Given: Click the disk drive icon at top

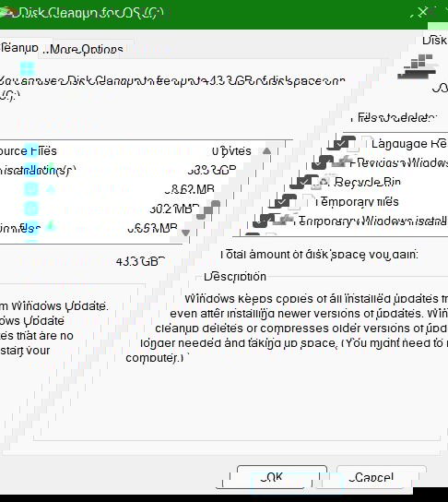Looking at the screenshot, I should pyautogui.click(x=418, y=66).
